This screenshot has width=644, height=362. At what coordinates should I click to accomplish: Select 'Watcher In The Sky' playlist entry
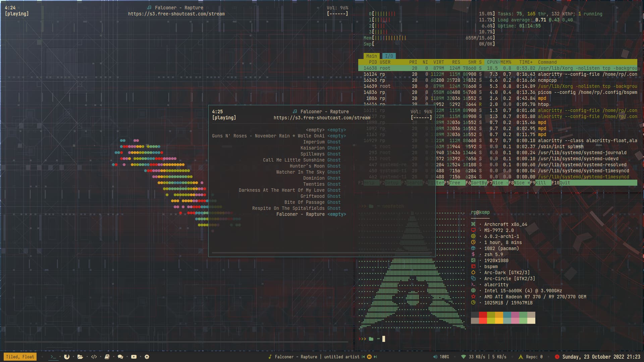tap(301, 172)
